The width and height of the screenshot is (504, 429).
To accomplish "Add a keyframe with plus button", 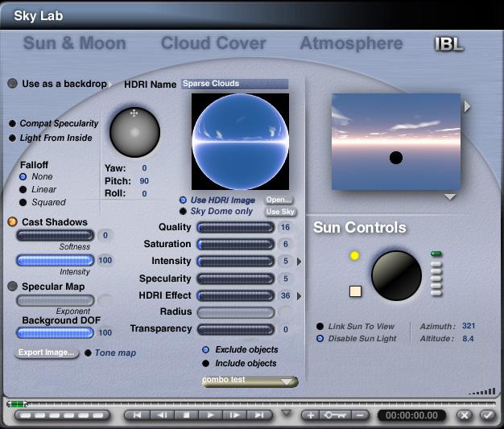I will (311, 415).
